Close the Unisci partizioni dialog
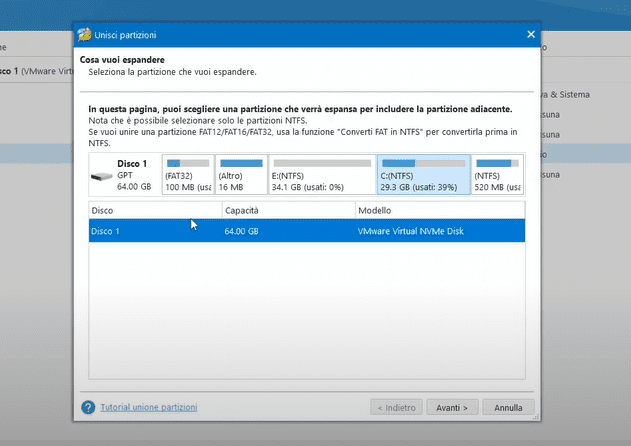The height and width of the screenshot is (446, 631). [x=530, y=35]
